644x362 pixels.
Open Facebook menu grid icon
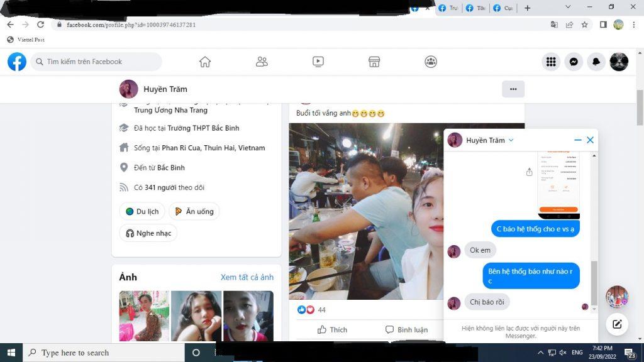(x=551, y=62)
